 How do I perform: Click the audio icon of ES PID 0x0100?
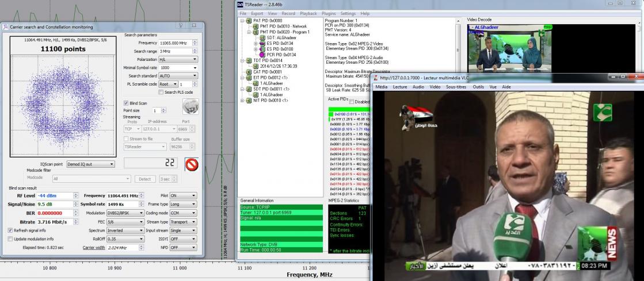[x=262, y=49]
